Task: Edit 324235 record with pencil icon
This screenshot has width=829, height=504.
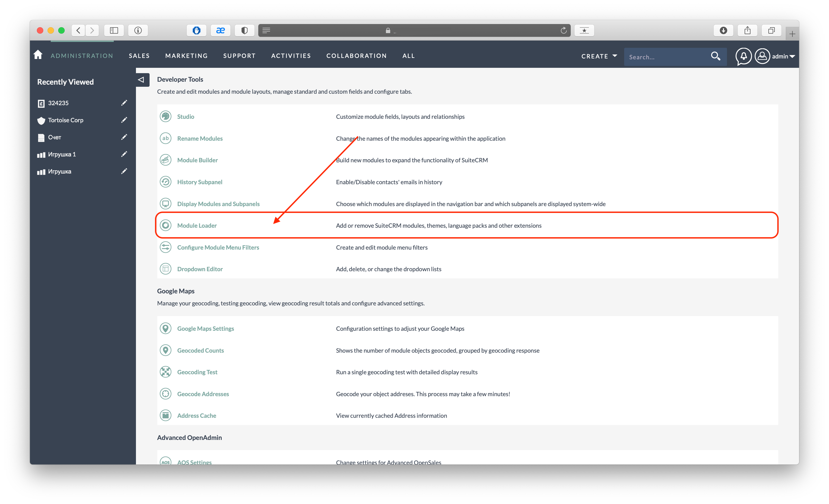Action: tap(124, 103)
